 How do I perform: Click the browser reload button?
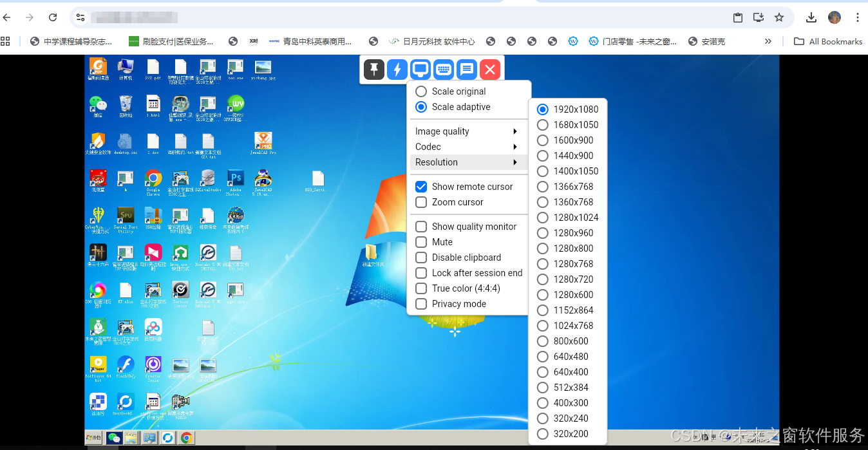coord(53,17)
